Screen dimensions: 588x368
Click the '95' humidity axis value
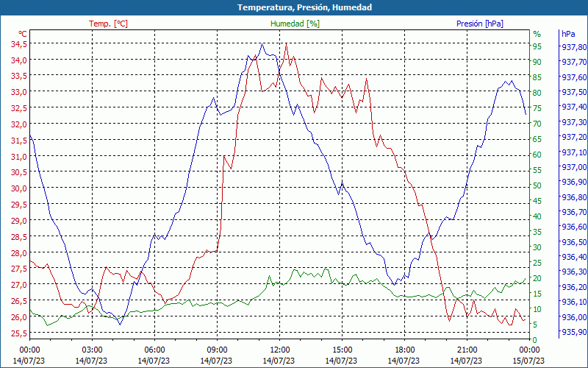pyautogui.click(x=537, y=46)
